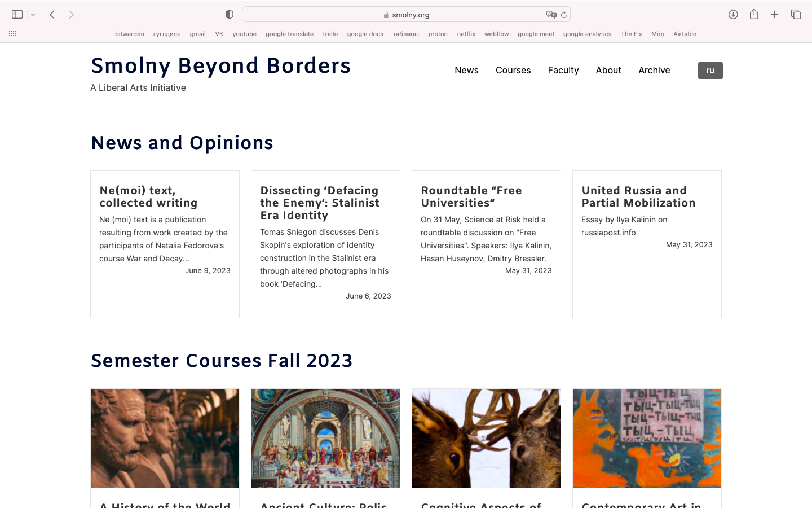Show the tab overview
The image size is (812, 508).
point(796,15)
